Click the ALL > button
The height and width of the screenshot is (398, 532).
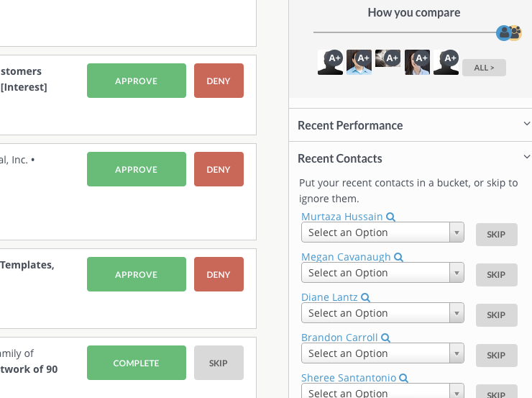(484, 68)
